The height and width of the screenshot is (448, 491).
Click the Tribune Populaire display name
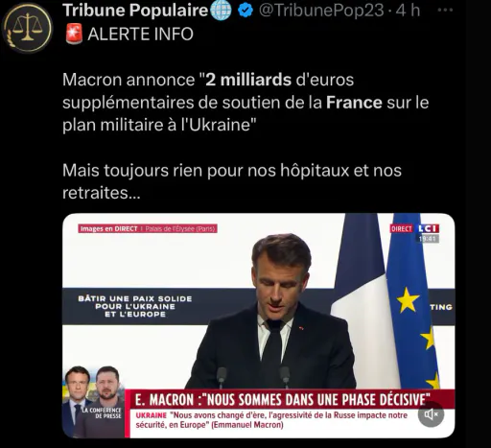(135, 11)
